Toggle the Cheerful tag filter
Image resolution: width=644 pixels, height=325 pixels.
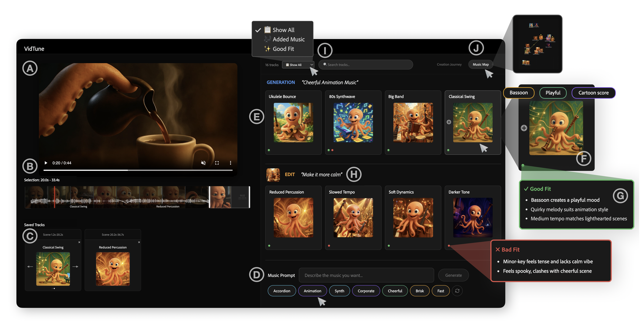point(395,291)
